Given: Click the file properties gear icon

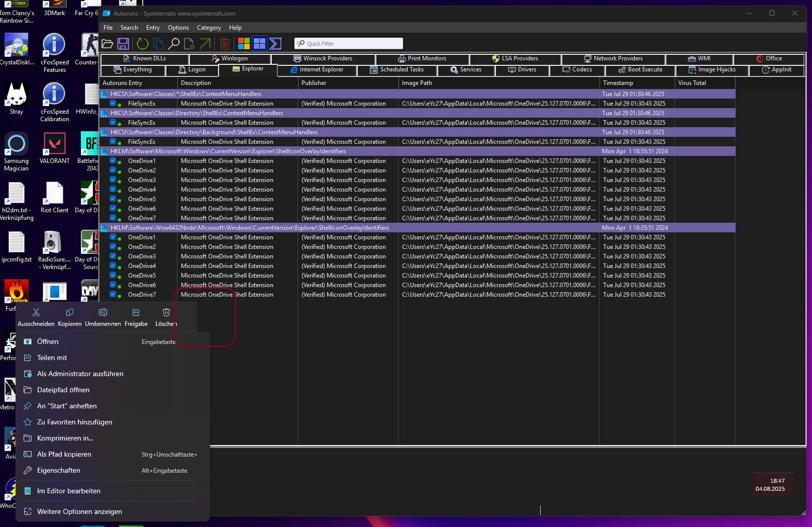Looking at the screenshot, I should pyautogui.click(x=189, y=44).
